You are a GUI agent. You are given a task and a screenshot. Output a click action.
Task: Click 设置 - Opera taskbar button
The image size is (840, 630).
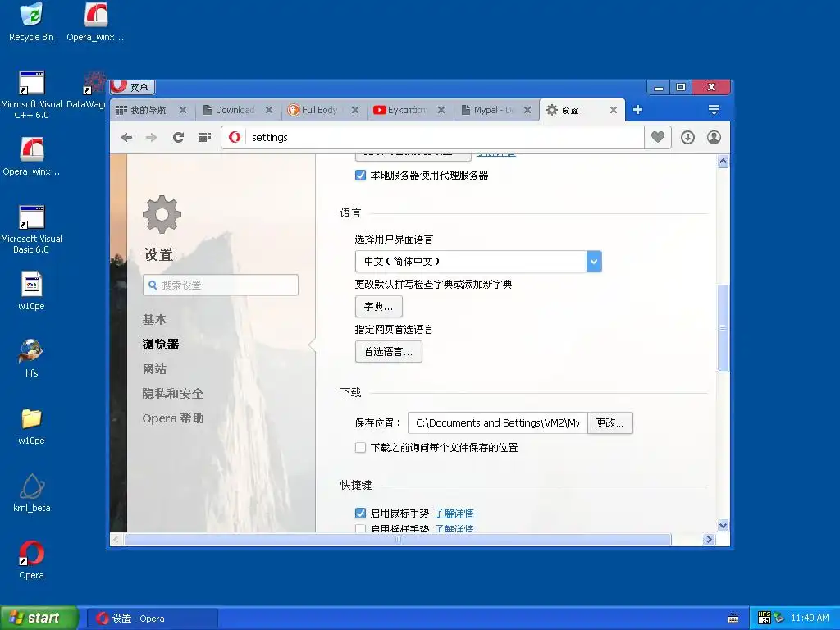(x=153, y=619)
